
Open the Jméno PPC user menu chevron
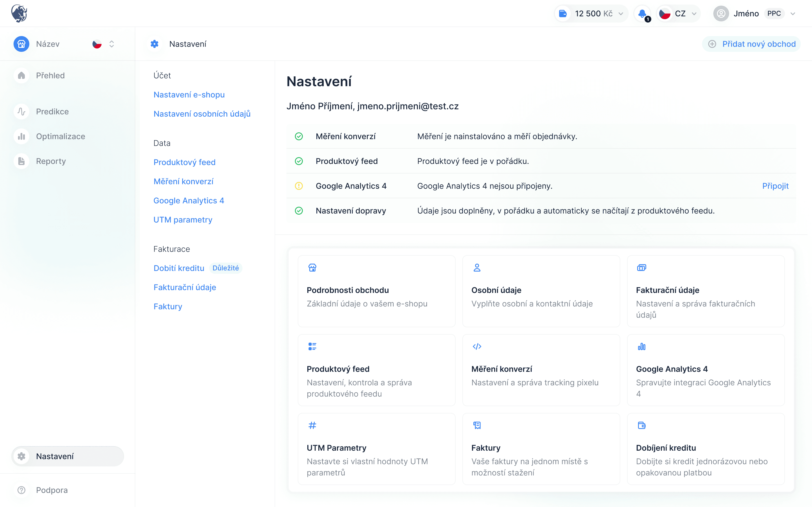[793, 14]
